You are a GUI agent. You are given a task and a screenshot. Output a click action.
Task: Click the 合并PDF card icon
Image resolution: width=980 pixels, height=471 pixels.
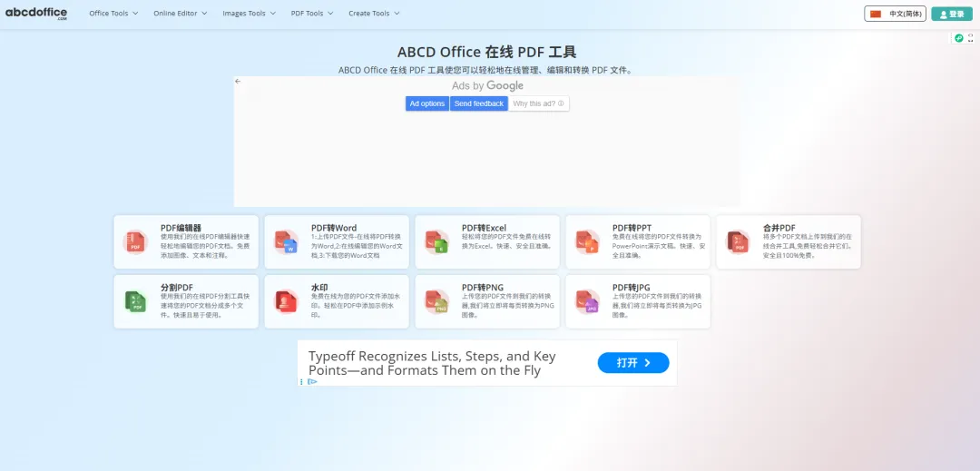tap(738, 241)
